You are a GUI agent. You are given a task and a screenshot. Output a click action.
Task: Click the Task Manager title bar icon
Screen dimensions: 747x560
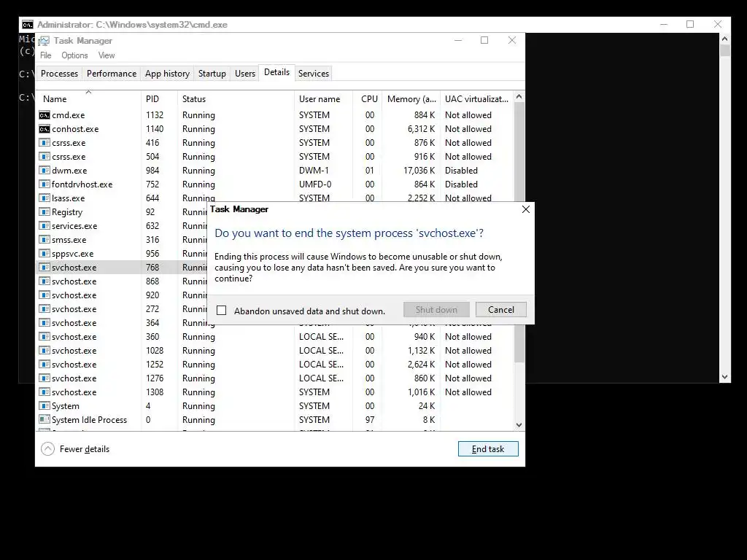[44, 41]
